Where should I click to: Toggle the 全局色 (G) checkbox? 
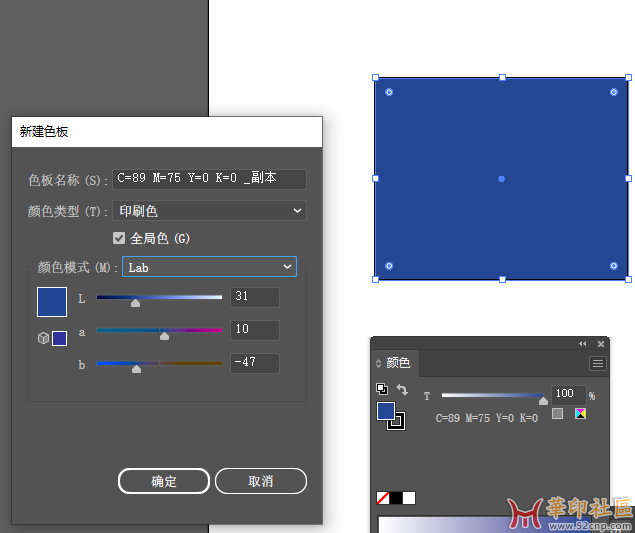[119, 238]
